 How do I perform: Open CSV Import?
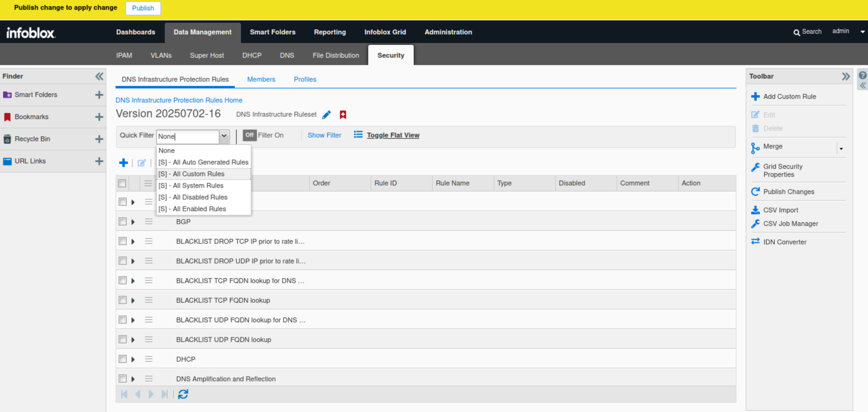click(781, 210)
